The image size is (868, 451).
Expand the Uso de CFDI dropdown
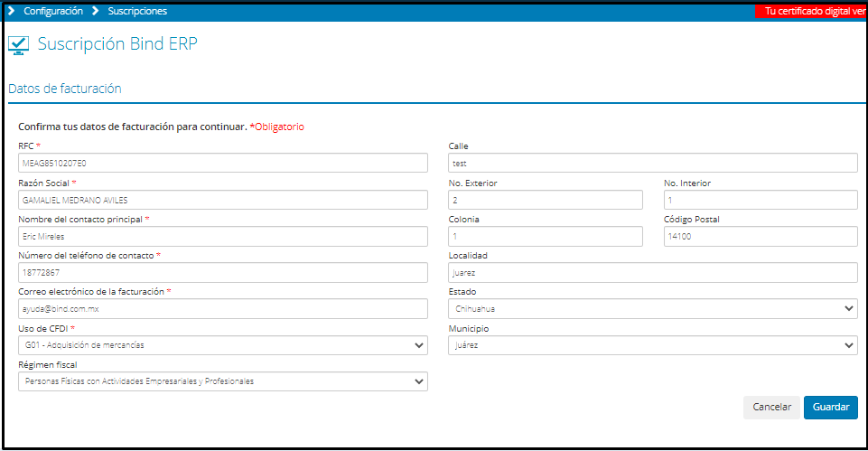tap(223, 345)
